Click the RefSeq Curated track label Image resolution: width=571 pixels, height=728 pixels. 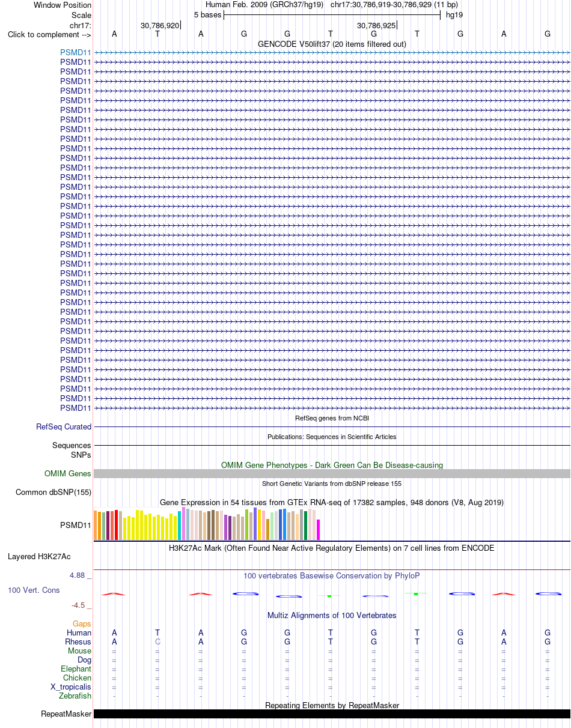(64, 426)
